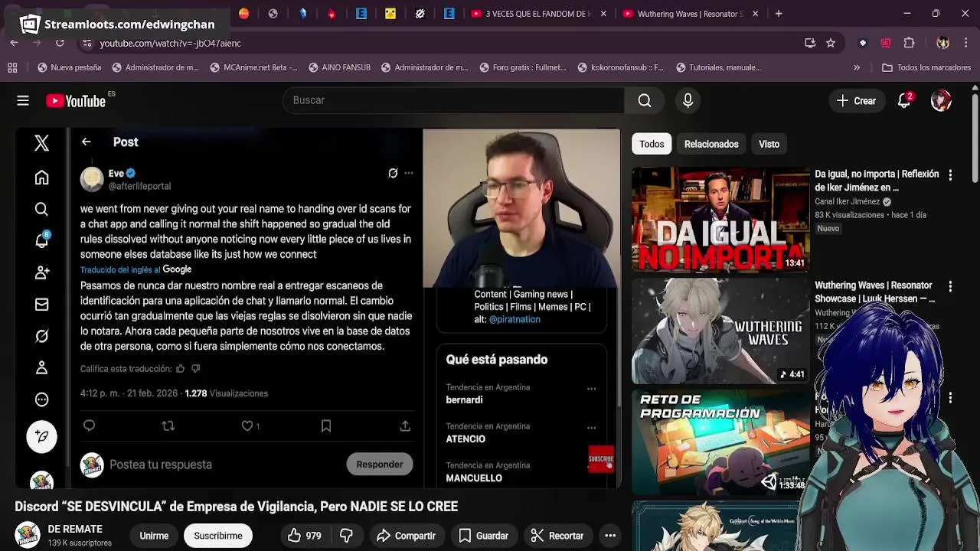Click the Crear button
Viewport: 980px width, 551px height.
pos(857,100)
